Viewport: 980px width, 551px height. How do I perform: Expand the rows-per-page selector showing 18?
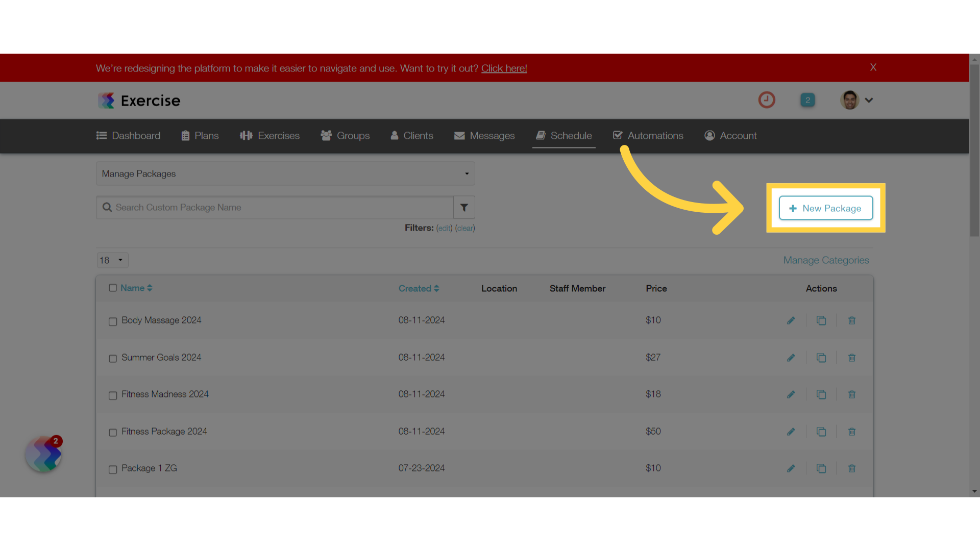pos(112,260)
